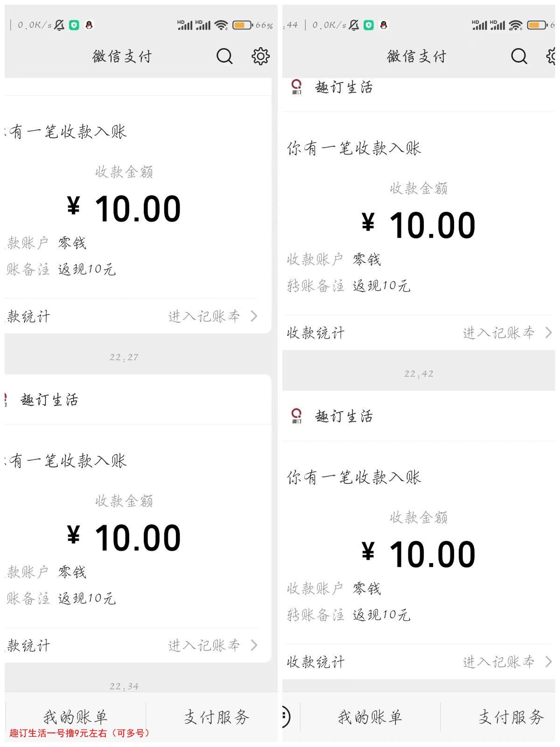Click the 趣订 logo beside the top-right 趣订生活 header
The height and width of the screenshot is (747, 560).
tap(296, 87)
